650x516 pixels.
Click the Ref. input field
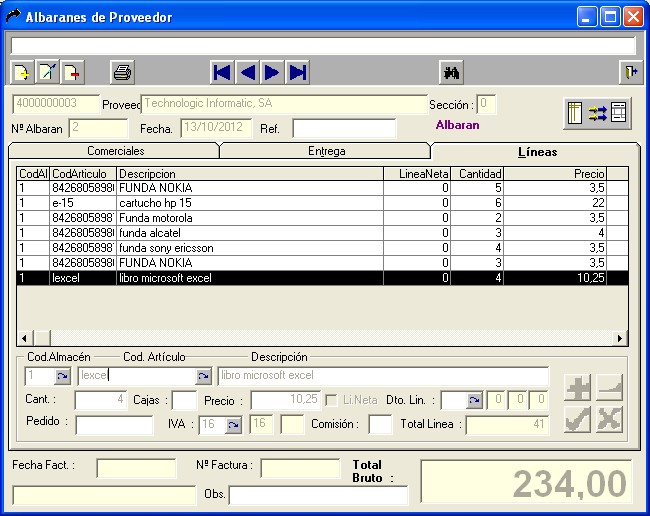(x=344, y=128)
